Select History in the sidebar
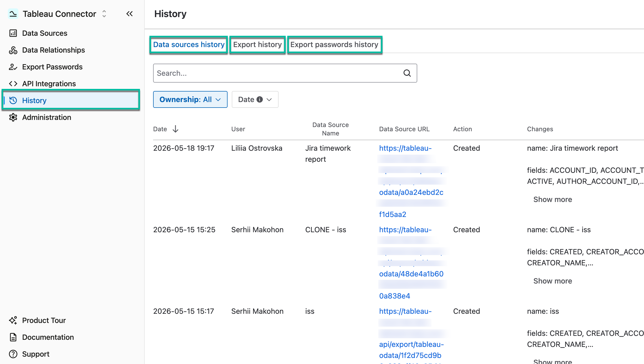Image resolution: width=644 pixels, height=364 pixels. 71,100
